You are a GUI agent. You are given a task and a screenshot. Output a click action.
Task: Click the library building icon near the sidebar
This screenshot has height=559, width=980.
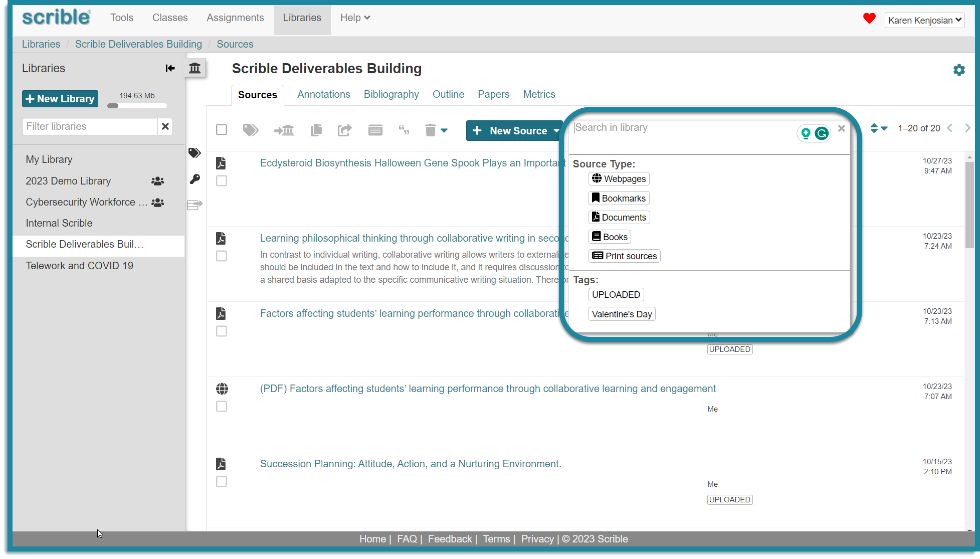(x=194, y=68)
